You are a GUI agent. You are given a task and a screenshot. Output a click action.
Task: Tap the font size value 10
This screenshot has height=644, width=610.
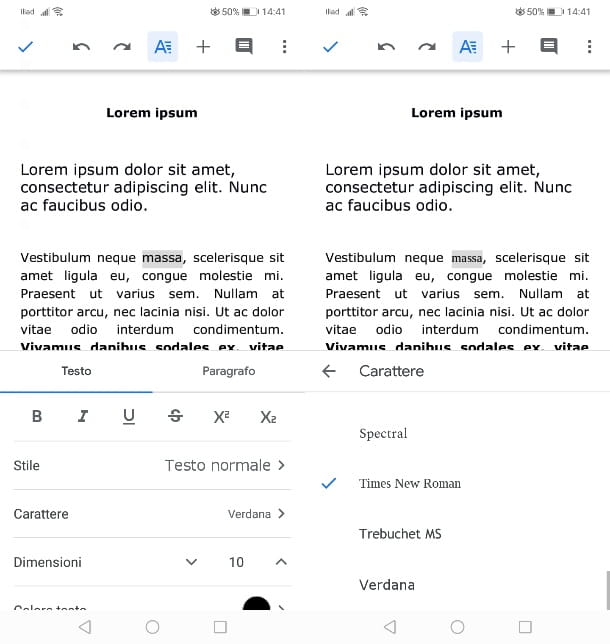coord(236,562)
